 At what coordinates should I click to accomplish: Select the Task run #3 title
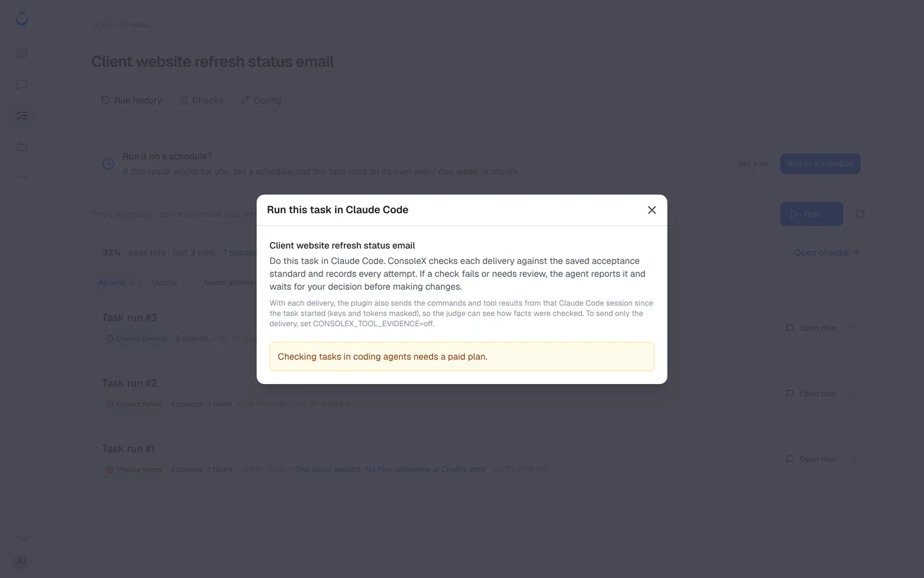point(130,318)
